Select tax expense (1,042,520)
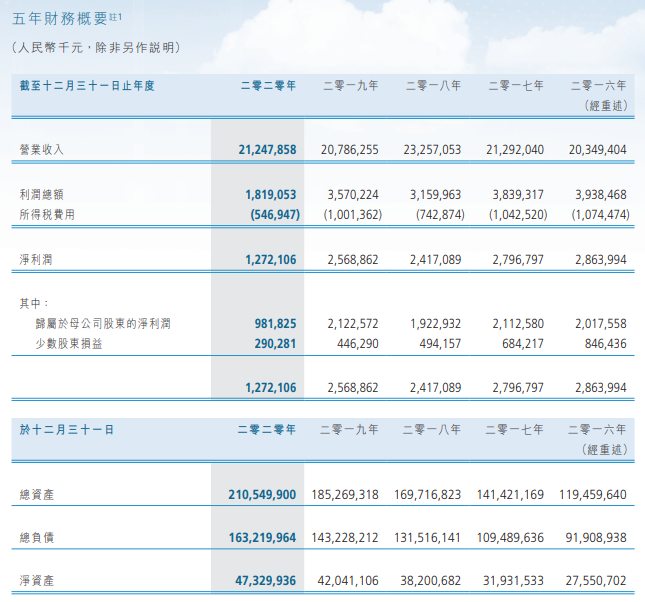This screenshot has height=602, width=645. click(518, 214)
